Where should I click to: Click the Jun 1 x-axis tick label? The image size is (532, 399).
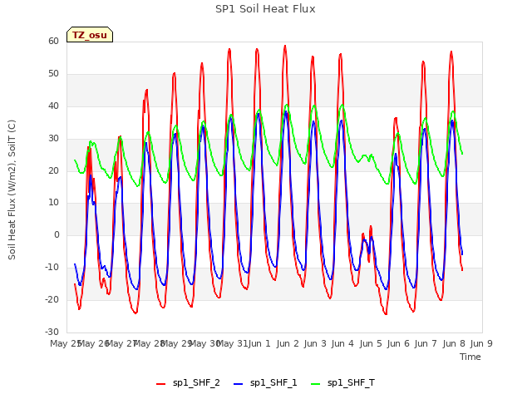click(259, 343)
